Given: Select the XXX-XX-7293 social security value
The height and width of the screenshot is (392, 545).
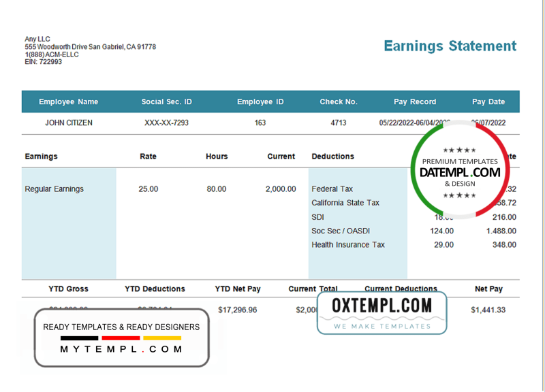Looking at the screenshot, I should pyautogui.click(x=166, y=123).
